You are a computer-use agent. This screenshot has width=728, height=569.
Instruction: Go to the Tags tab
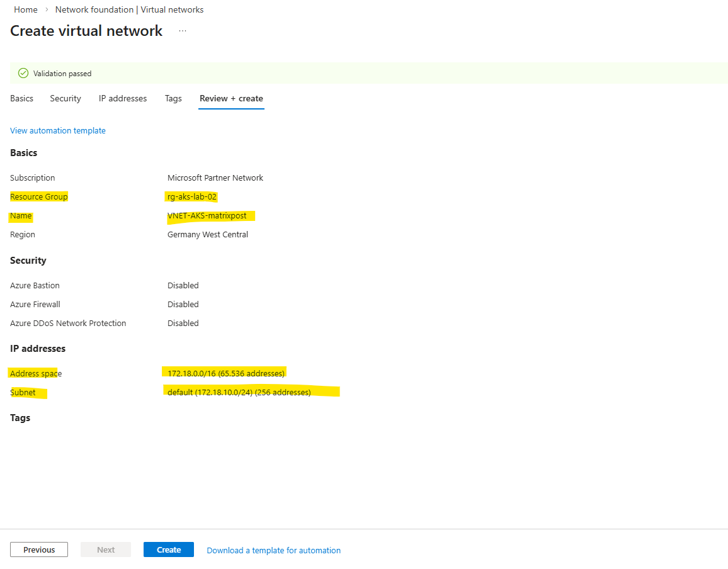pyautogui.click(x=173, y=99)
